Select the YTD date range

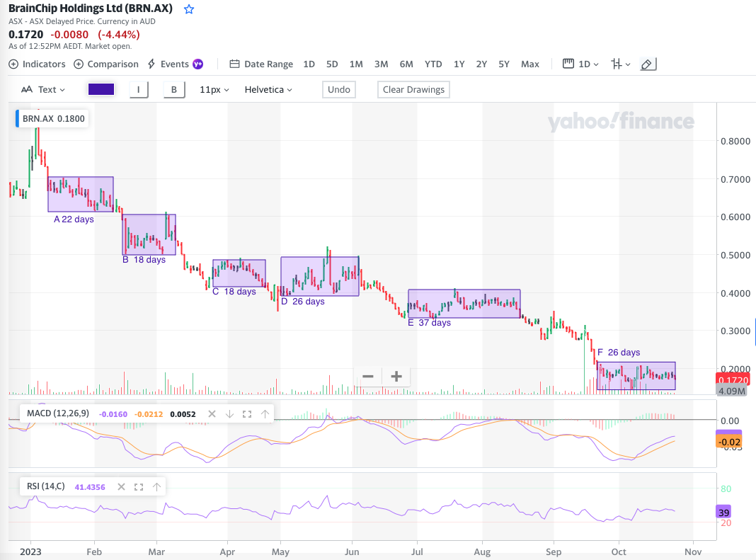[433, 64]
